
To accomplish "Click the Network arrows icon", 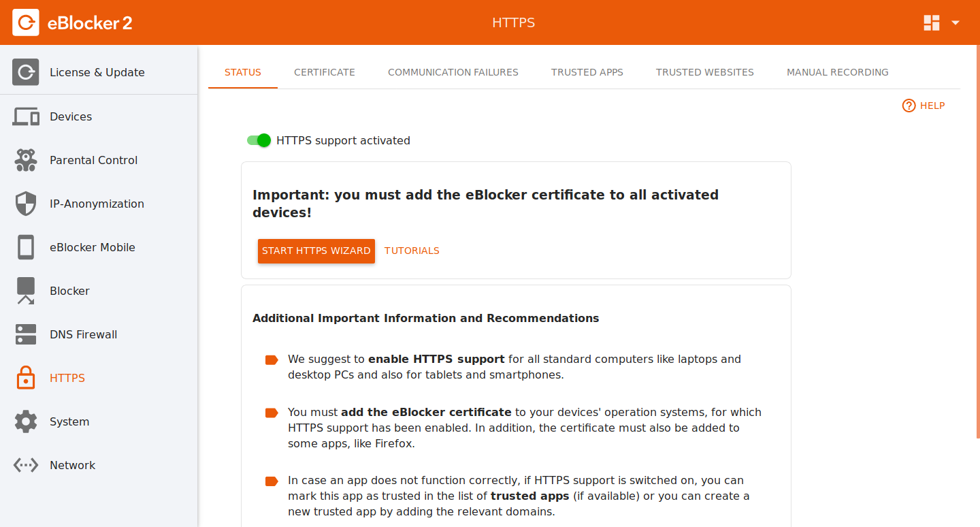I will 26,465.
